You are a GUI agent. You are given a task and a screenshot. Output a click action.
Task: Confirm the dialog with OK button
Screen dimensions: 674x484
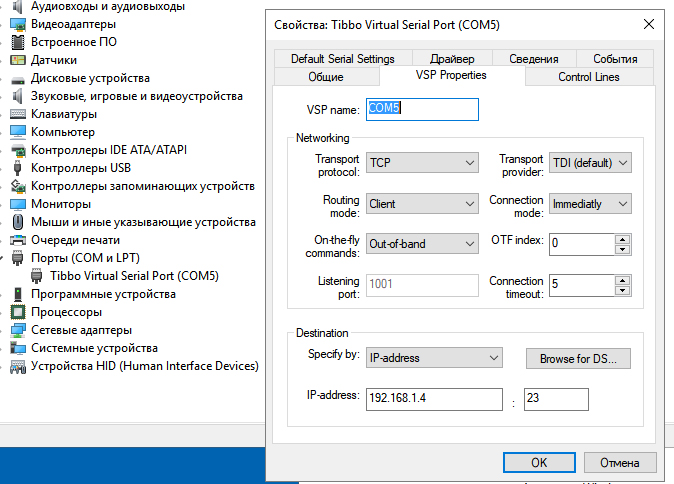pyautogui.click(x=538, y=463)
